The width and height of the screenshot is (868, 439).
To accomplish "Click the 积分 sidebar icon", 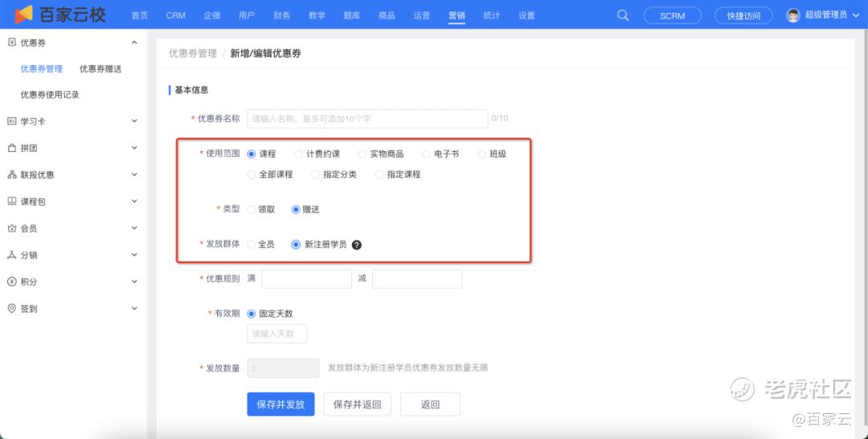I will point(11,281).
